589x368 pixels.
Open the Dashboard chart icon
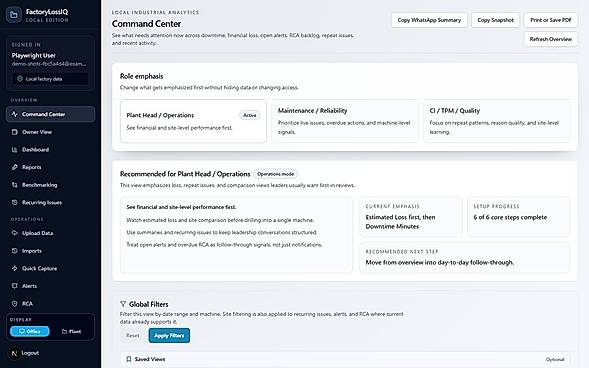15,149
